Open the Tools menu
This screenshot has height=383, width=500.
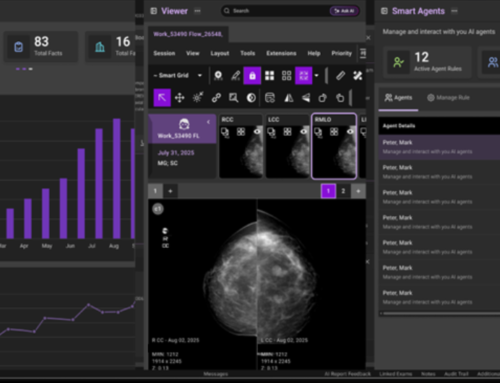pos(248,53)
